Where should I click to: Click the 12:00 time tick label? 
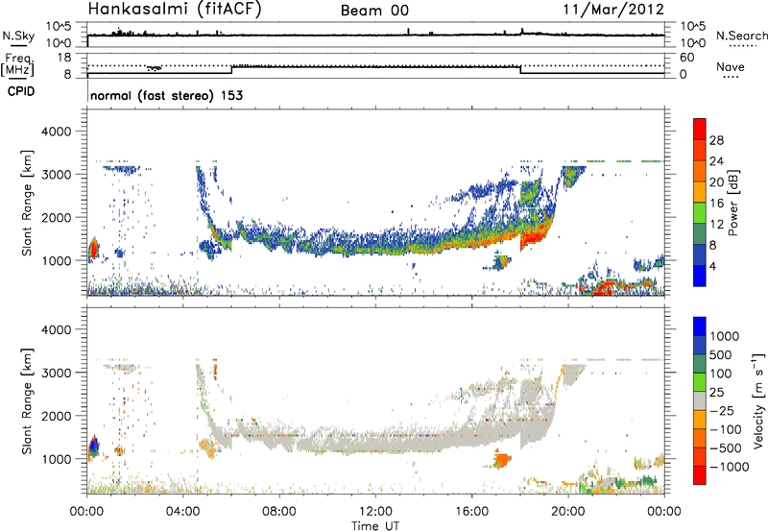(375, 512)
